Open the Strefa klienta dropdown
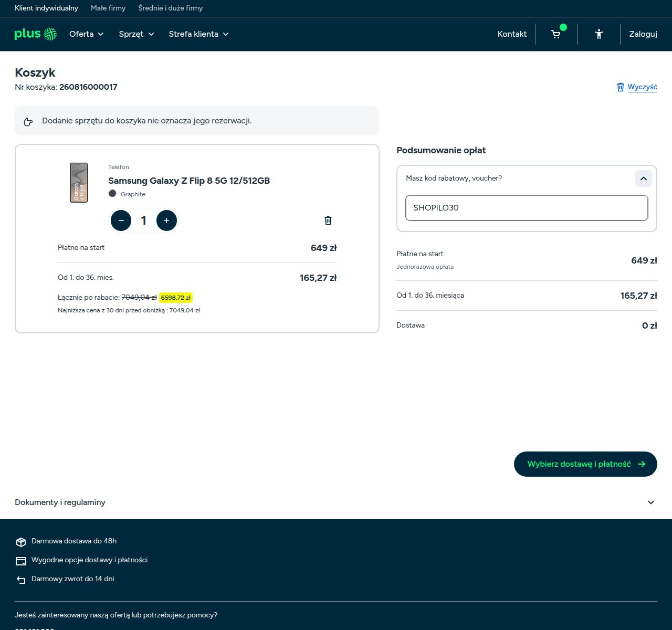Screen dimensions: 672x630 coord(199,34)
